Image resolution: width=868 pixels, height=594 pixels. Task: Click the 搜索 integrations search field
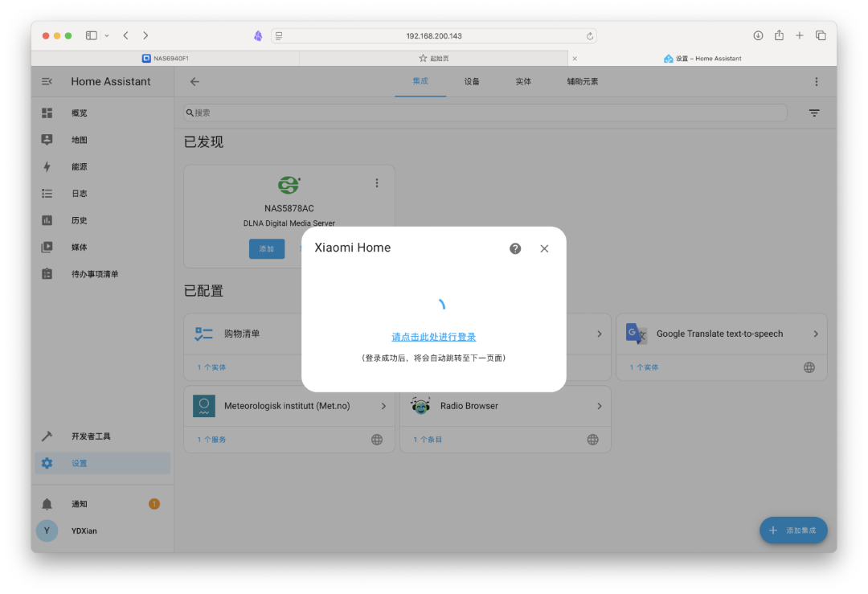tap(482, 113)
